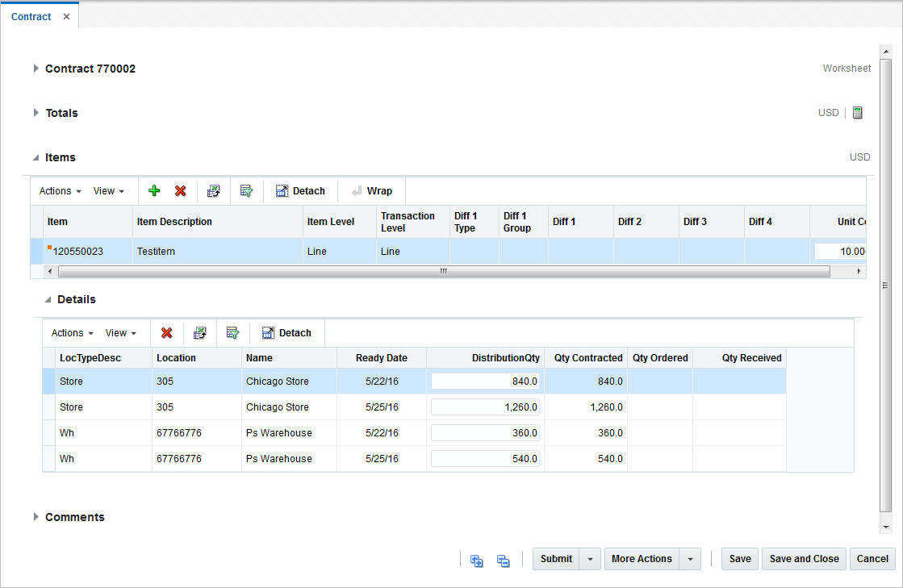Detach the Details table
Image resolution: width=903 pixels, height=588 pixels.
287,333
